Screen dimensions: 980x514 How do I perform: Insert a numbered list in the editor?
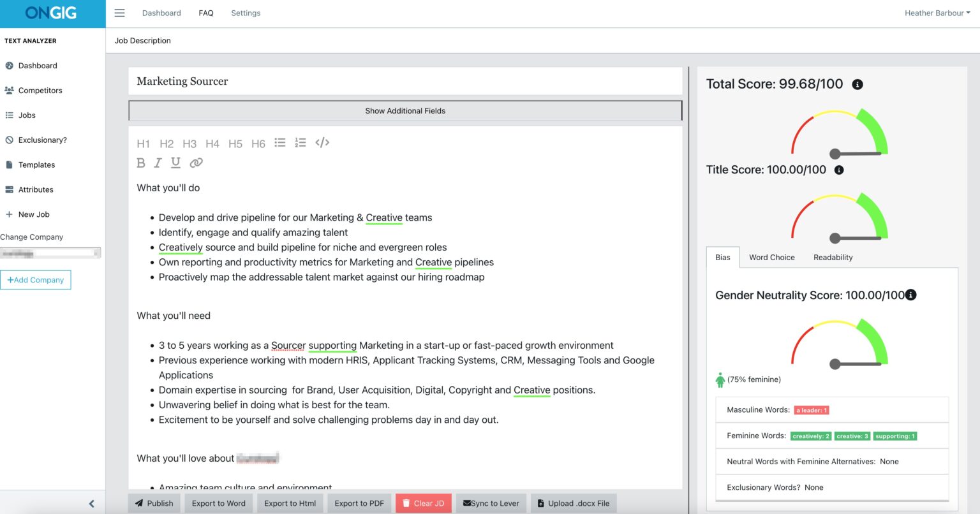pos(301,143)
